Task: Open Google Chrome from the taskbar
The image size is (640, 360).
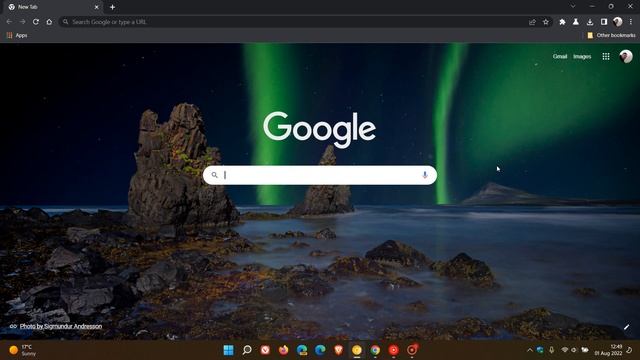Action: pos(375,350)
